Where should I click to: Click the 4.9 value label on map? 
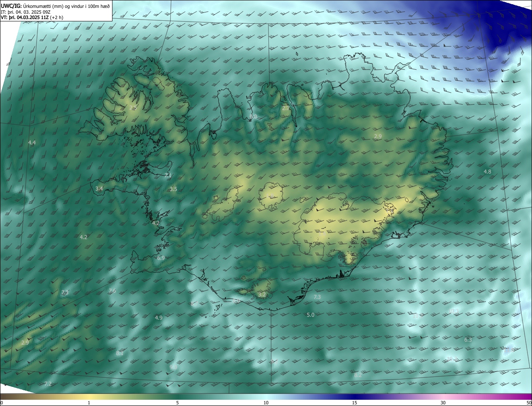[158, 318]
